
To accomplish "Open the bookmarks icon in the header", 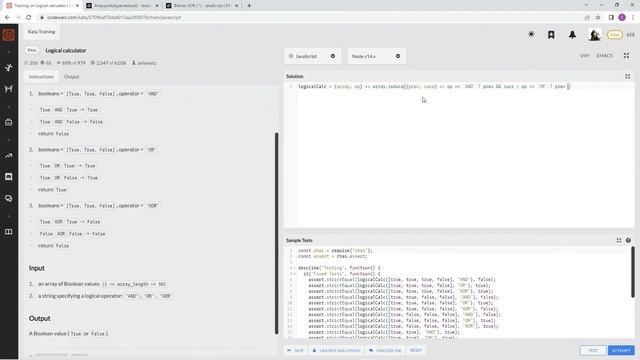I will coord(551,35).
